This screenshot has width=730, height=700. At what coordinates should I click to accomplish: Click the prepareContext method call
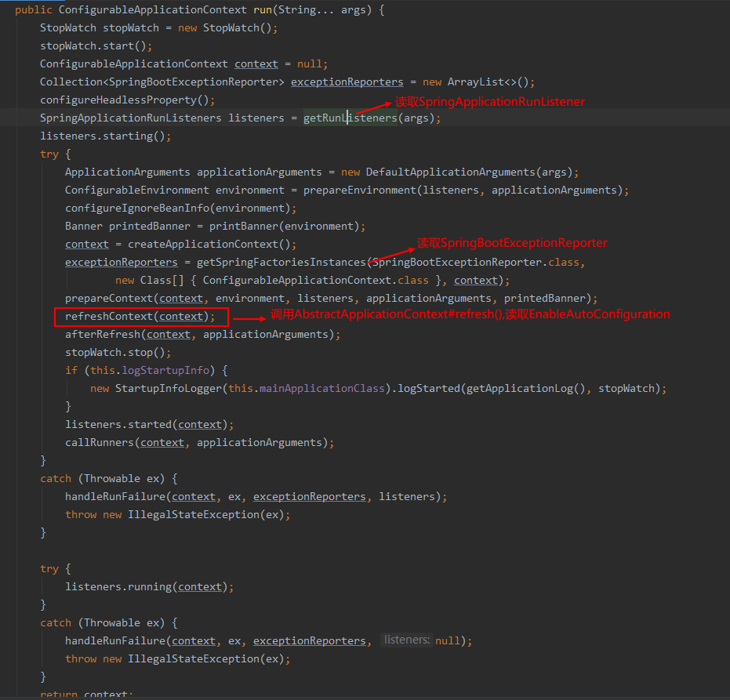point(109,299)
